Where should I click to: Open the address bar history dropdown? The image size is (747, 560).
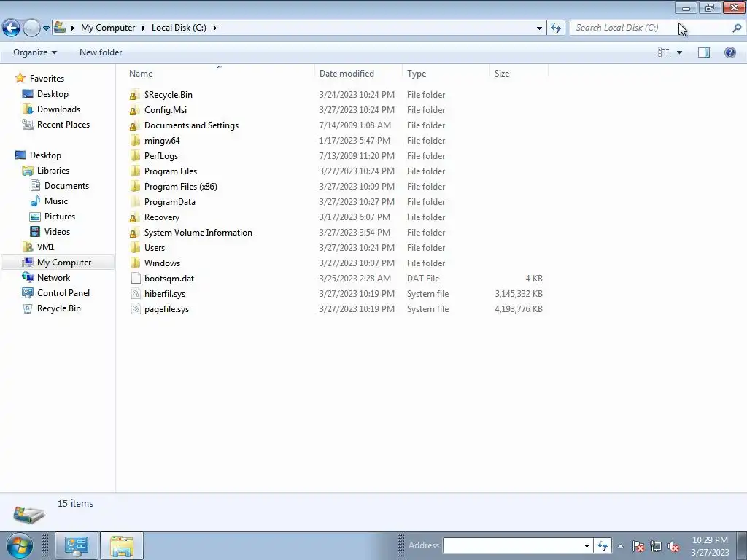539,28
